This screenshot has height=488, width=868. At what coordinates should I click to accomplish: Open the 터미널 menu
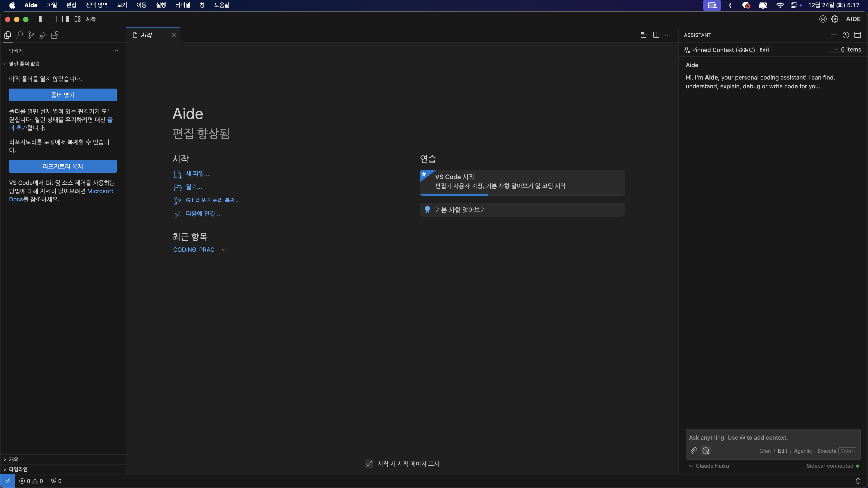click(183, 5)
